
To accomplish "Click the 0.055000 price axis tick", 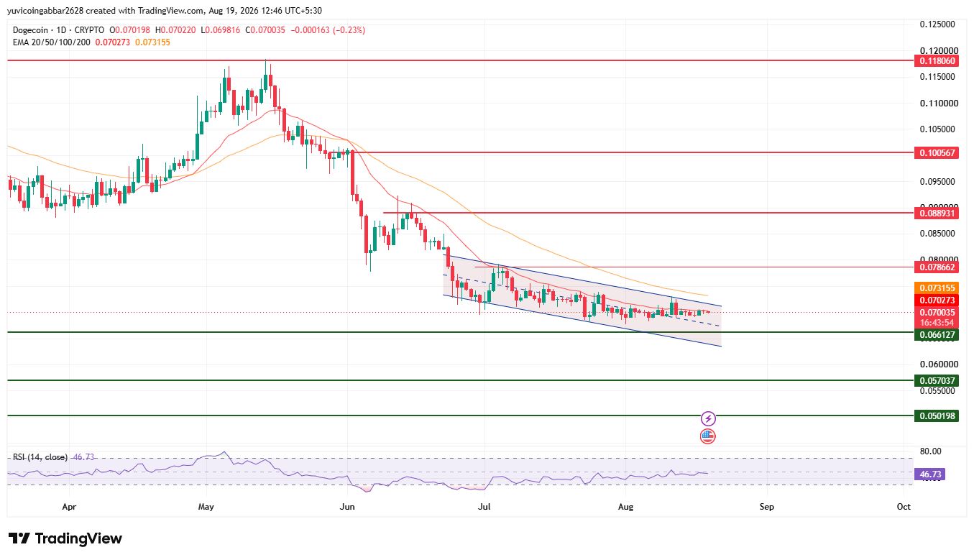I will tap(938, 391).
